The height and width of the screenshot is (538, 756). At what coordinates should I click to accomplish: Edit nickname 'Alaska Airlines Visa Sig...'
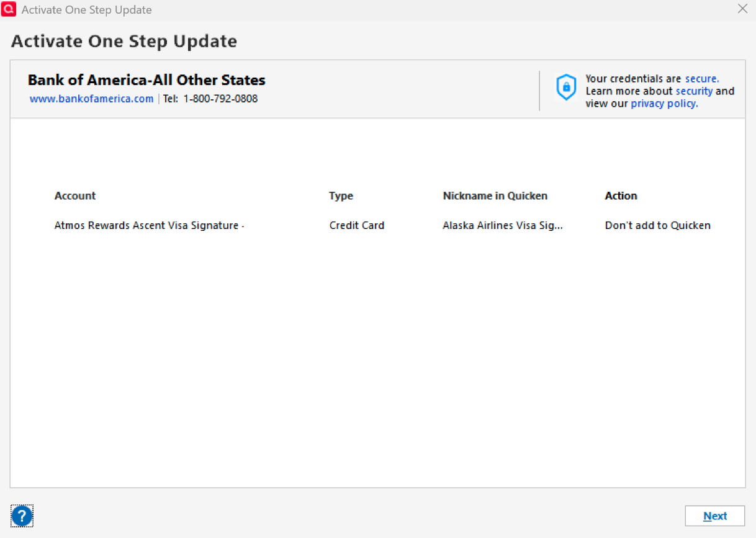click(x=503, y=225)
